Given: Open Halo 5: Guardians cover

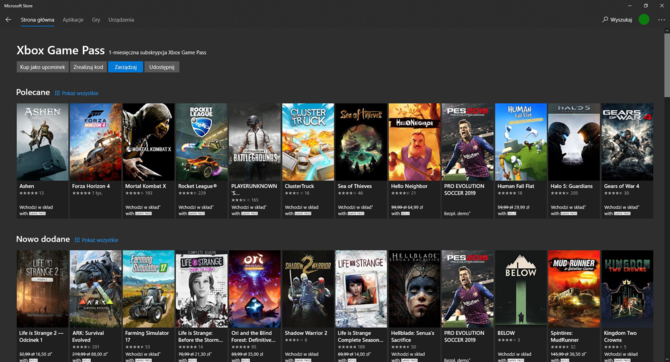Looking at the screenshot, I should [x=574, y=141].
